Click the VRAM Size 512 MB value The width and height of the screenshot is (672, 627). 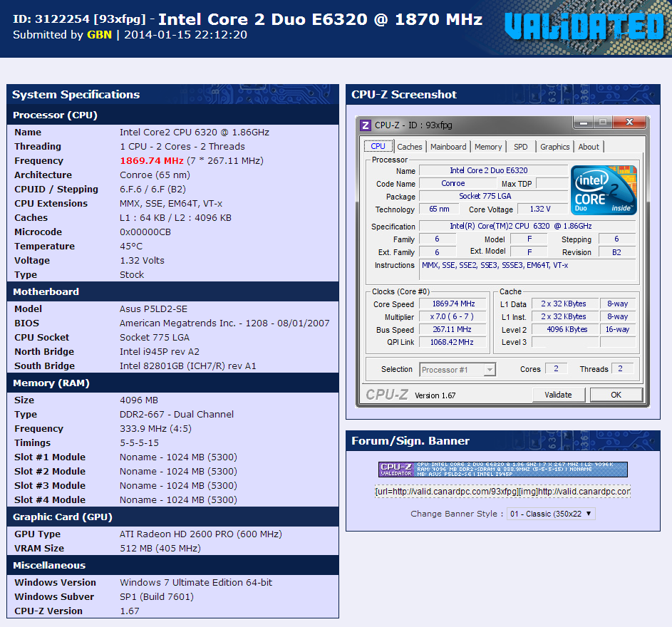pos(160,548)
